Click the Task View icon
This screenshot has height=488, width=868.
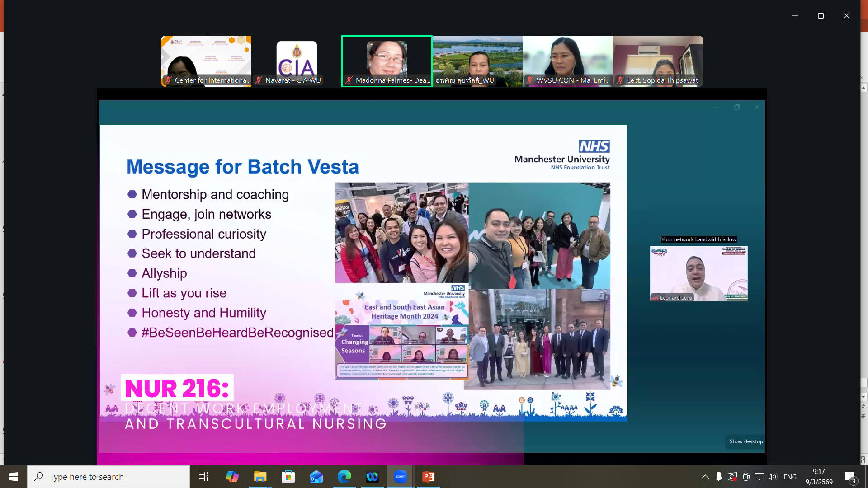[203, 477]
